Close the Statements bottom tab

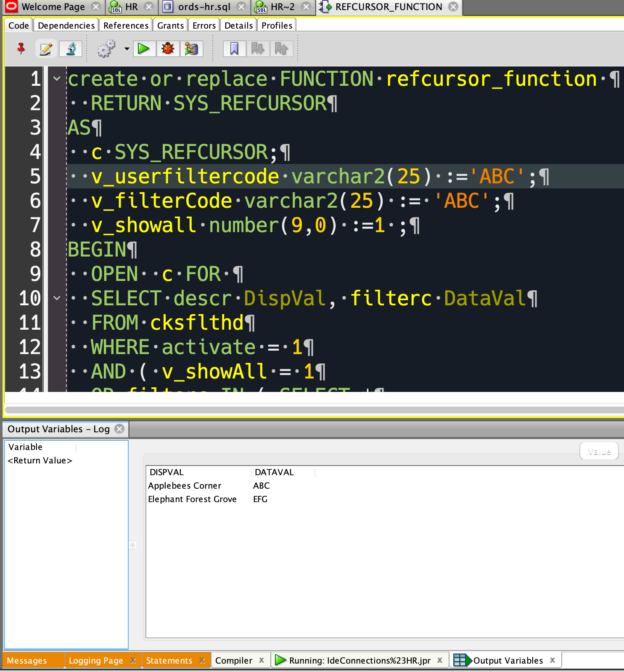click(202, 660)
